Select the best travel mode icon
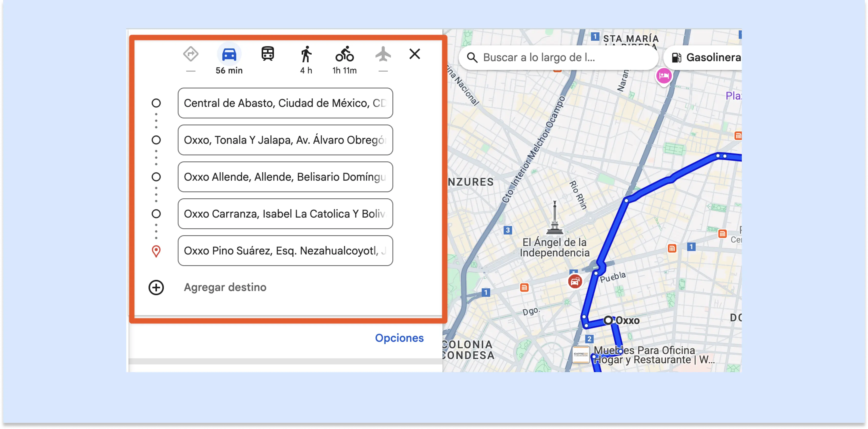 coord(191,54)
